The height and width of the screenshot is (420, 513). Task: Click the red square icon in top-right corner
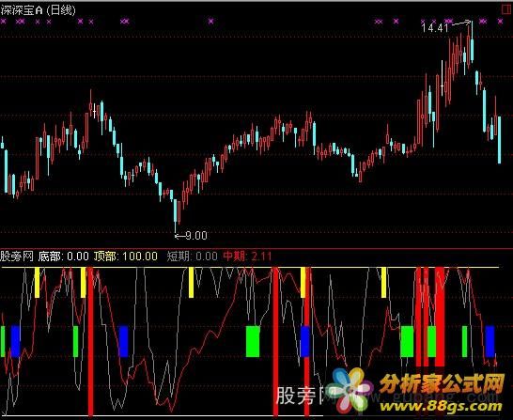[x=507, y=9]
